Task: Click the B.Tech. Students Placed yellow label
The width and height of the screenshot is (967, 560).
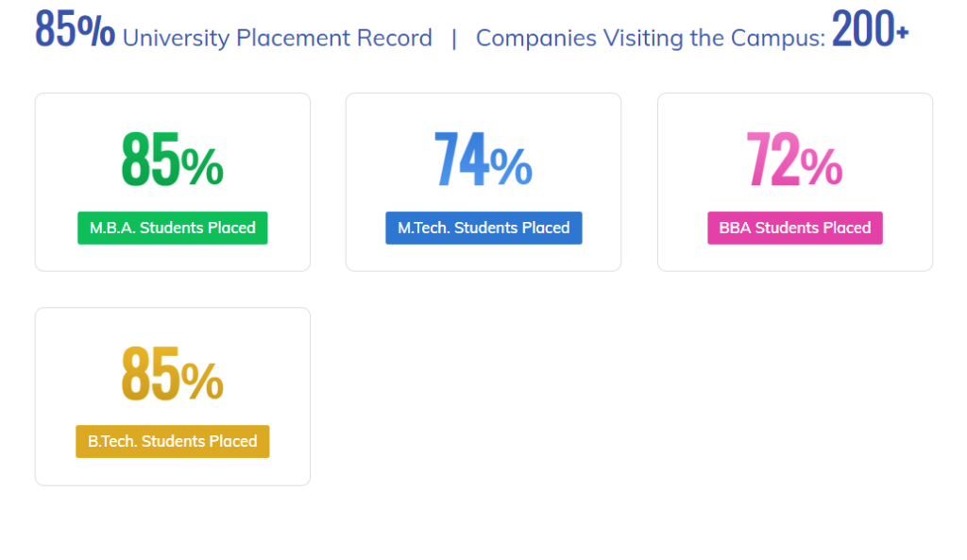Action: [173, 441]
